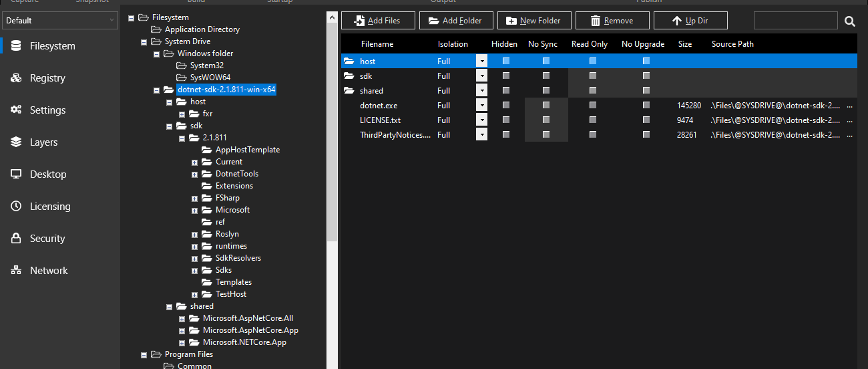Toggle Hidden checkbox for dotnet.exe row
The image size is (868, 369).
coord(506,105)
